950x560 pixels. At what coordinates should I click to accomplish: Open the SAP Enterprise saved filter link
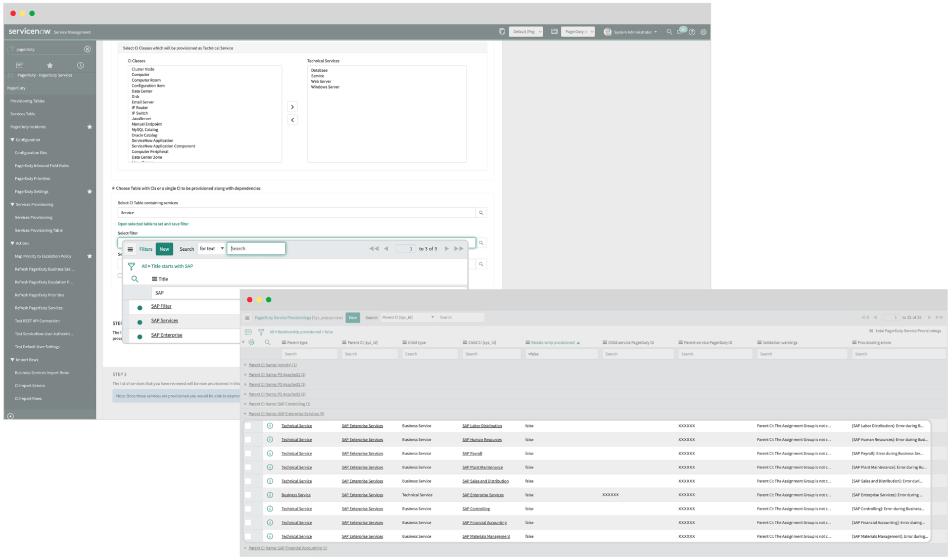point(167,335)
